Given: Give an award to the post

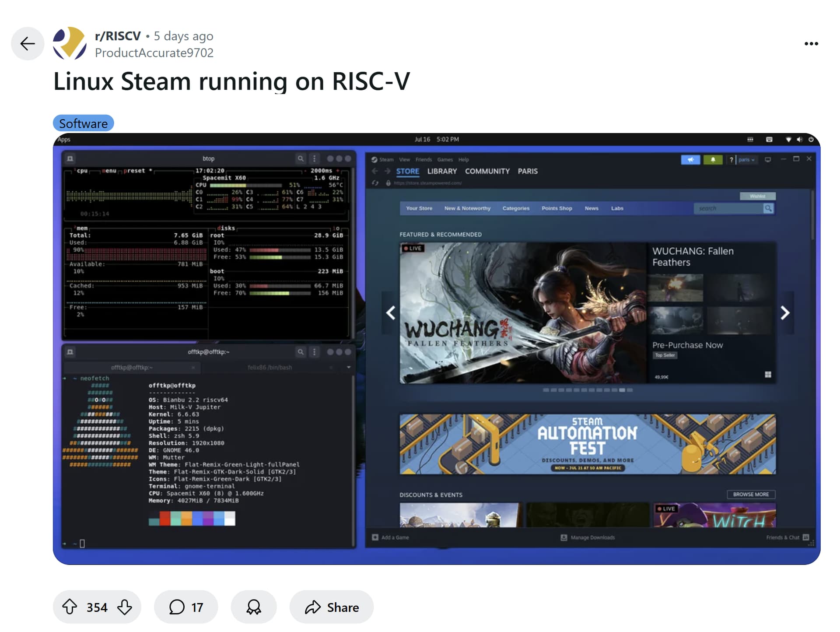Looking at the screenshot, I should [x=254, y=607].
